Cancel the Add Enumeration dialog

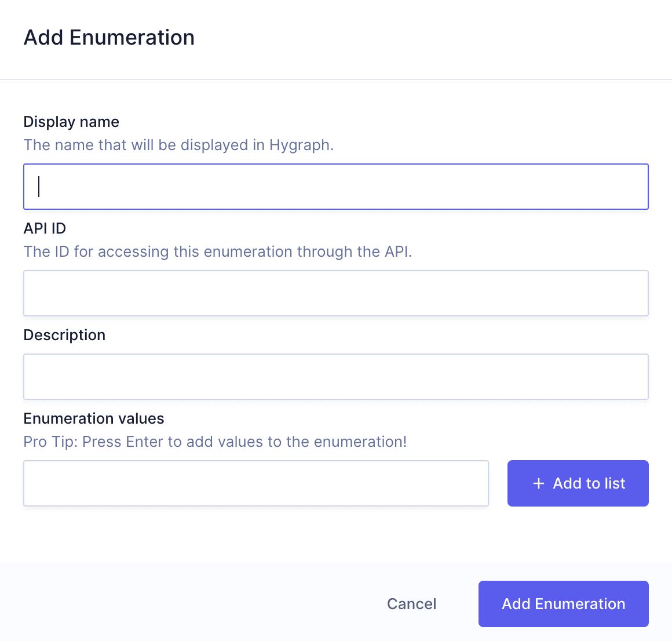click(411, 603)
